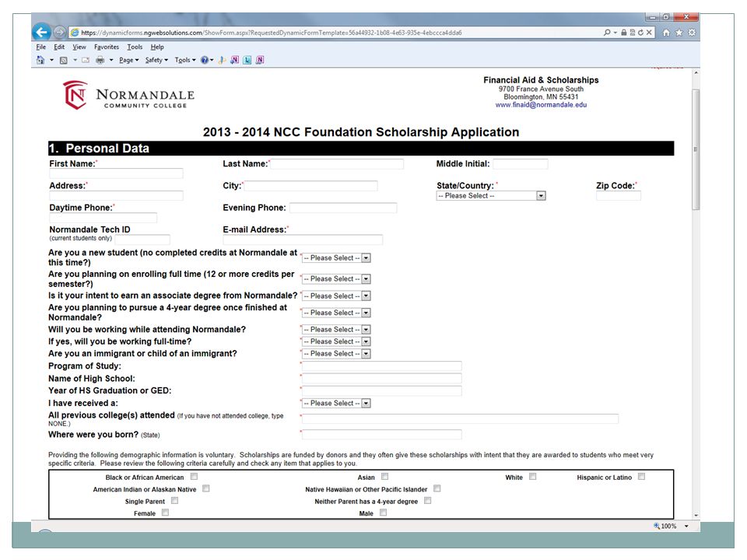Click the browser forward arrow button
The height and width of the screenshot is (560, 747).
59,33
